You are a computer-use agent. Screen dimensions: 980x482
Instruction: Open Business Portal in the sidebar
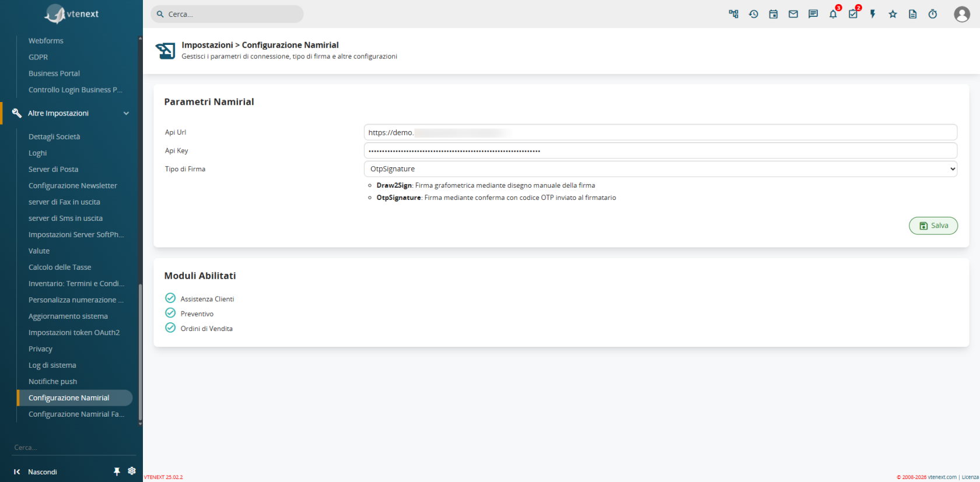click(54, 73)
